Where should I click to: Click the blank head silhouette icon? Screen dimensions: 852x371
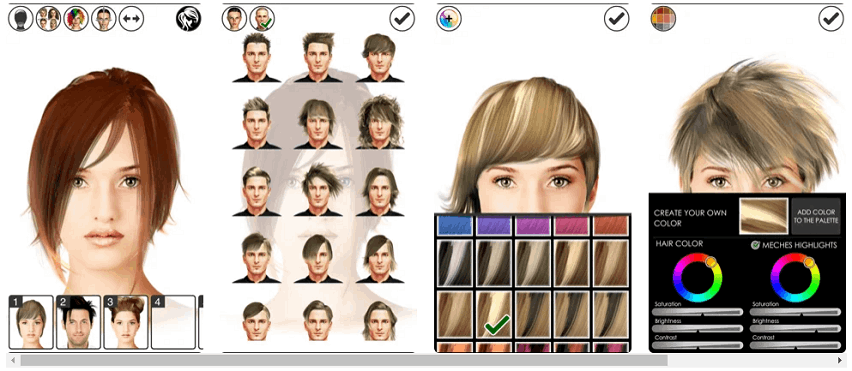(21, 18)
